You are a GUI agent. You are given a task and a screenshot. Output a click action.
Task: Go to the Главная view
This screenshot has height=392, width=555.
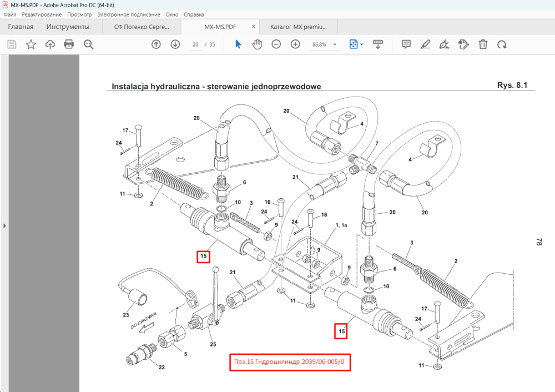point(21,27)
